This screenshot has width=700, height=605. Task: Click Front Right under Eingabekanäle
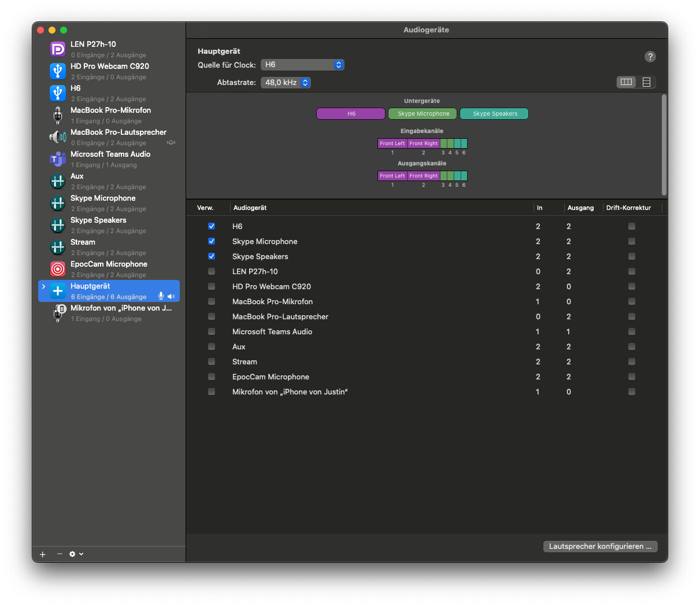pos(424,143)
